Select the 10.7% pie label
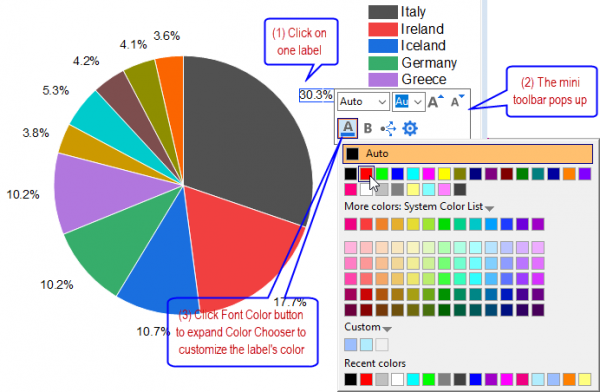600x392 pixels. point(153,332)
